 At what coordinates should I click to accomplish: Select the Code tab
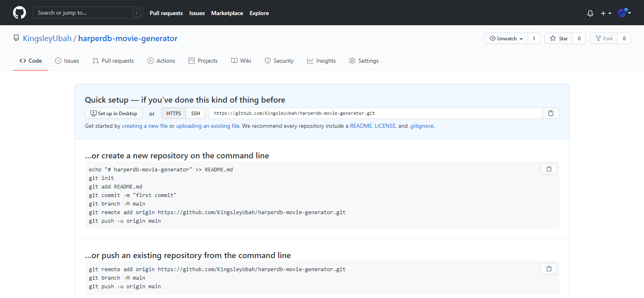[31, 61]
